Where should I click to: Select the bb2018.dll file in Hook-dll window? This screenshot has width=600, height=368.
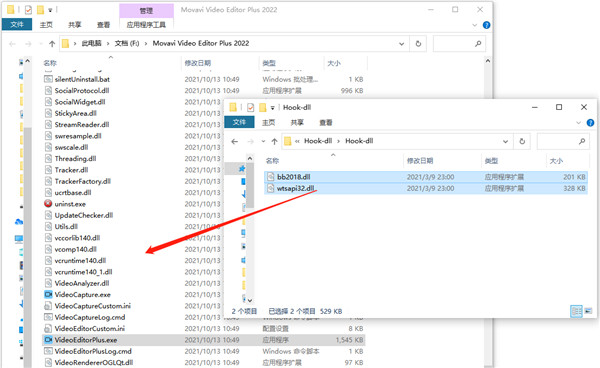pos(426,177)
